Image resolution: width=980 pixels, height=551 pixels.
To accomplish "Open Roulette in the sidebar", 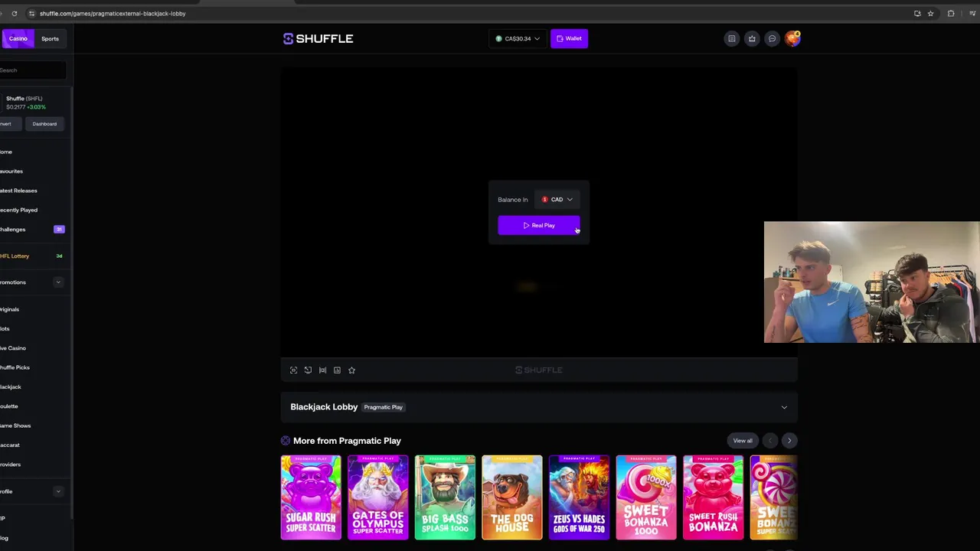I will [9, 406].
